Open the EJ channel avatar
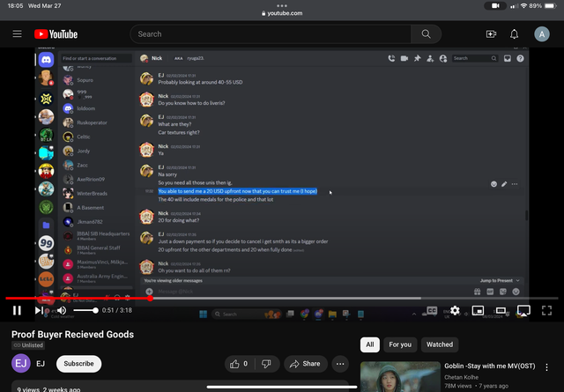Screen dimensions: 564x392 [20, 364]
